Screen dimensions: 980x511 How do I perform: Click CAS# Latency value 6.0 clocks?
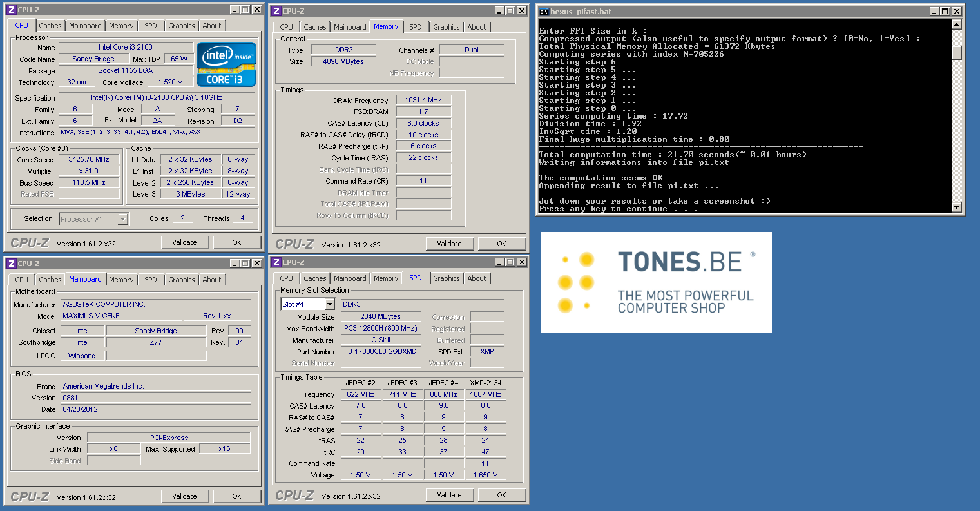coord(423,123)
